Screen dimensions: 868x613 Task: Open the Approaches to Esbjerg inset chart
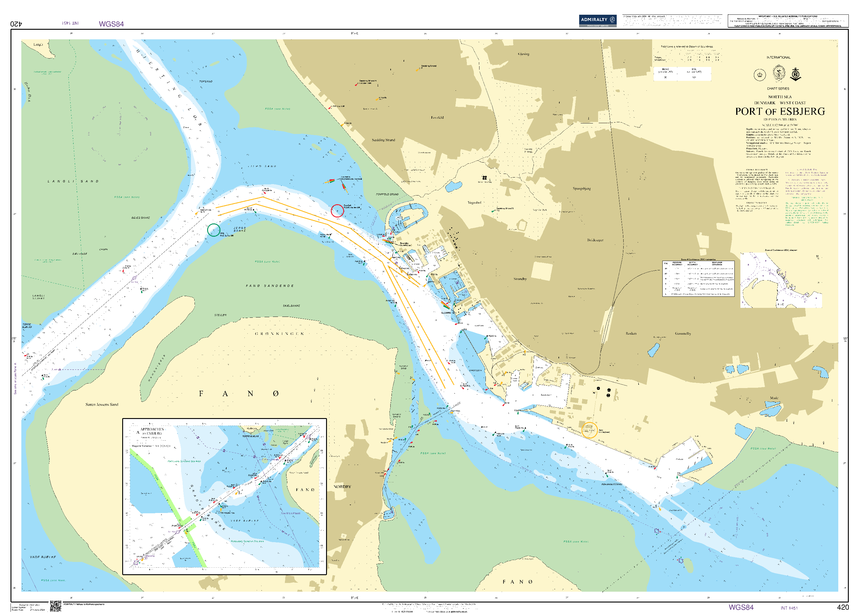click(x=224, y=496)
